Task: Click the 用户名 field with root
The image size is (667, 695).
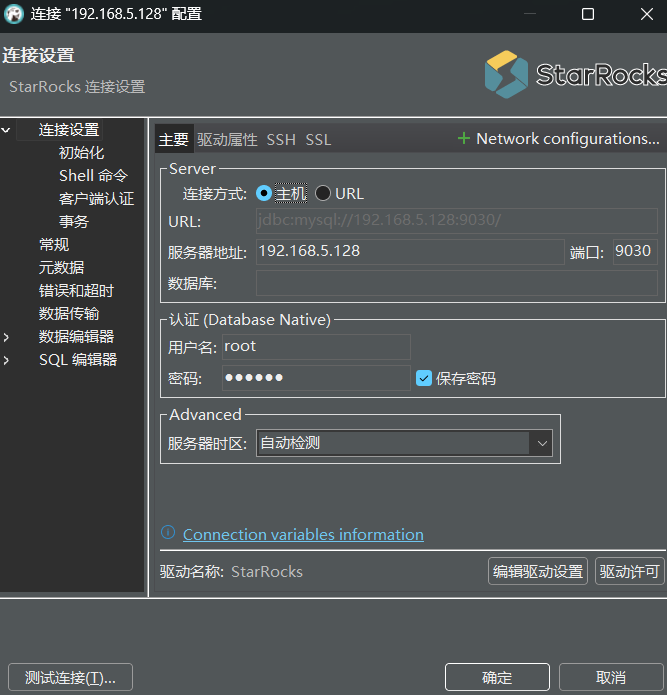Action: pos(316,347)
